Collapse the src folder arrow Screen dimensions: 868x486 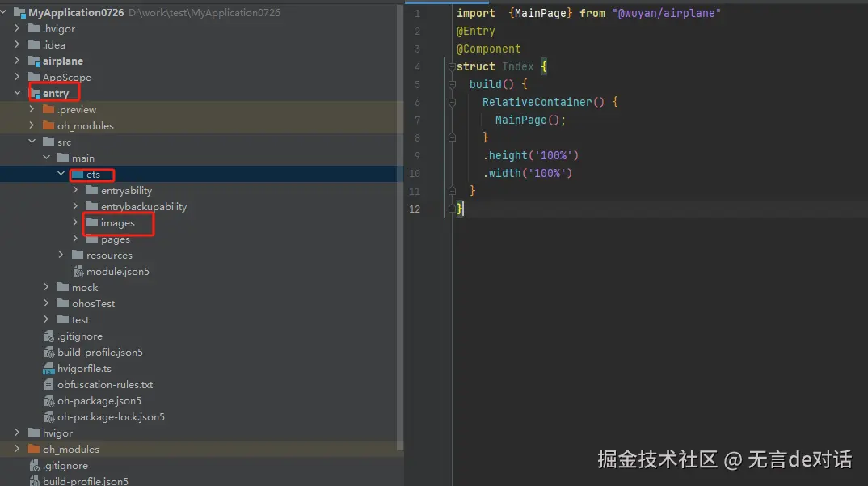pyautogui.click(x=32, y=142)
